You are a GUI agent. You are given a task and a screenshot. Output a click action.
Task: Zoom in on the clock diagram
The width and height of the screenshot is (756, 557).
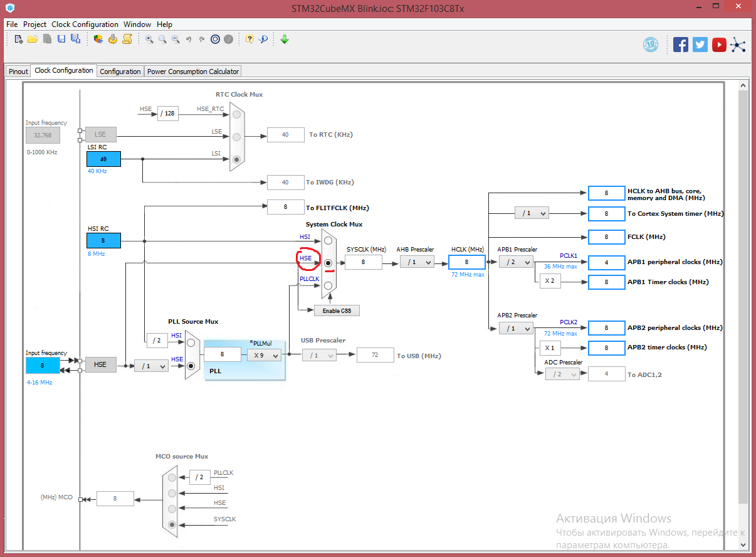tap(149, 39)
